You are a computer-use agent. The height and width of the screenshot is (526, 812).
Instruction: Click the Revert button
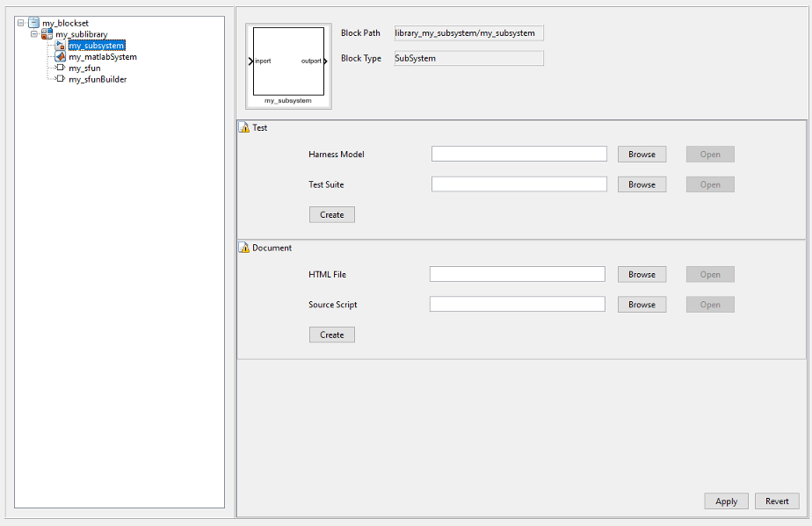(777, 501)
